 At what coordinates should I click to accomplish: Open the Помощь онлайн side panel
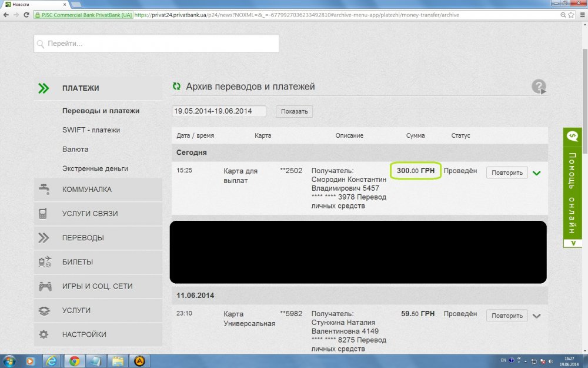click(573, 188)
